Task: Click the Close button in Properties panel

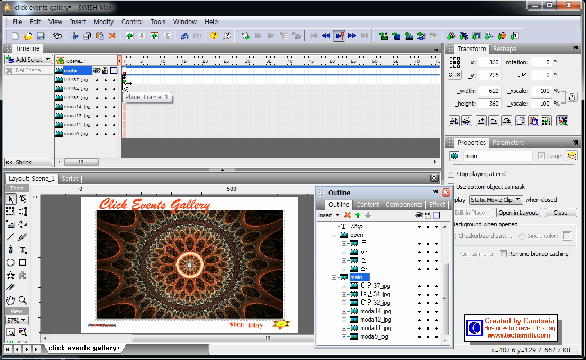Action: click(x=560, y=213)
